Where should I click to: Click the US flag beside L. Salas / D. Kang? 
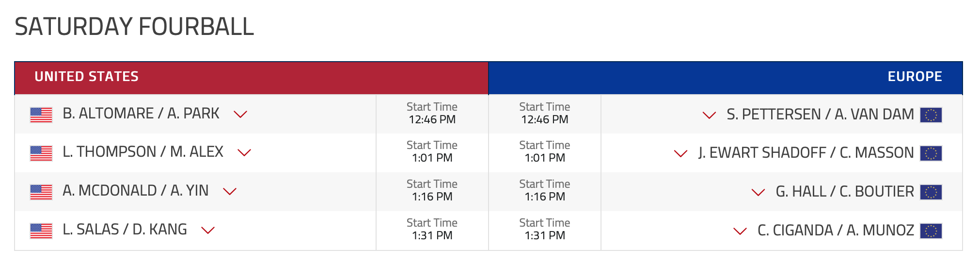(41, 231)
